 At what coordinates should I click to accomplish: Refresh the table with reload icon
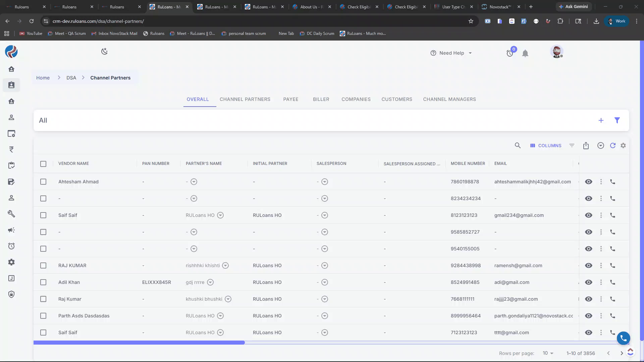click(612, 145)
